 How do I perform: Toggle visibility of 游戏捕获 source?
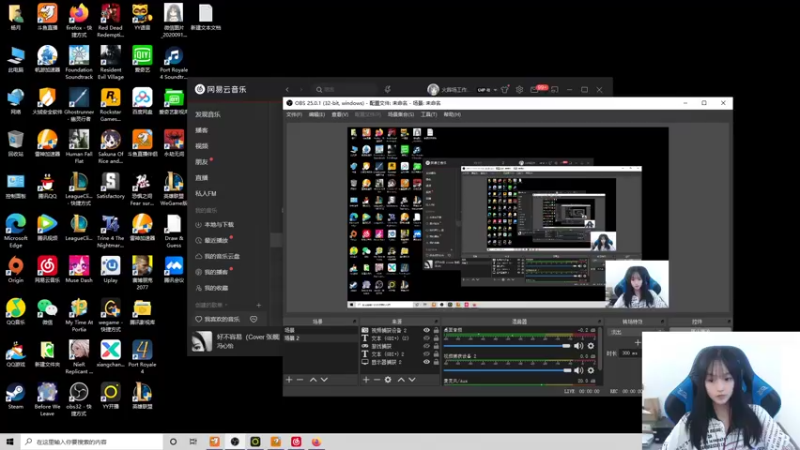[x=427, y=346]
